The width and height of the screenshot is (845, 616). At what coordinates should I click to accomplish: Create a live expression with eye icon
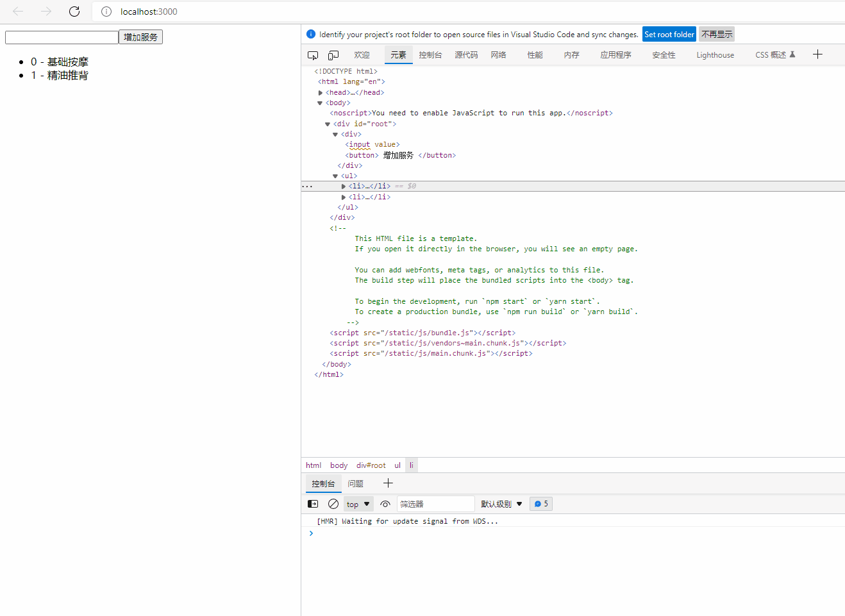point(385,504)
